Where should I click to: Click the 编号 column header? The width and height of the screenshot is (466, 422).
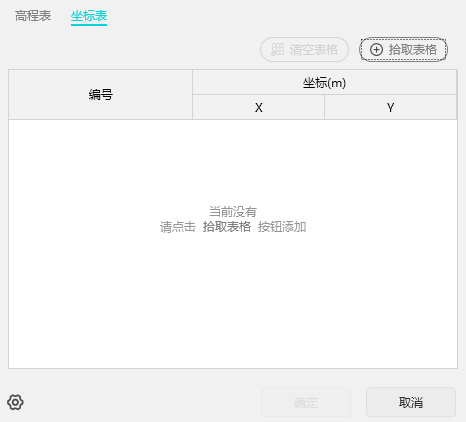pos(100,95)
